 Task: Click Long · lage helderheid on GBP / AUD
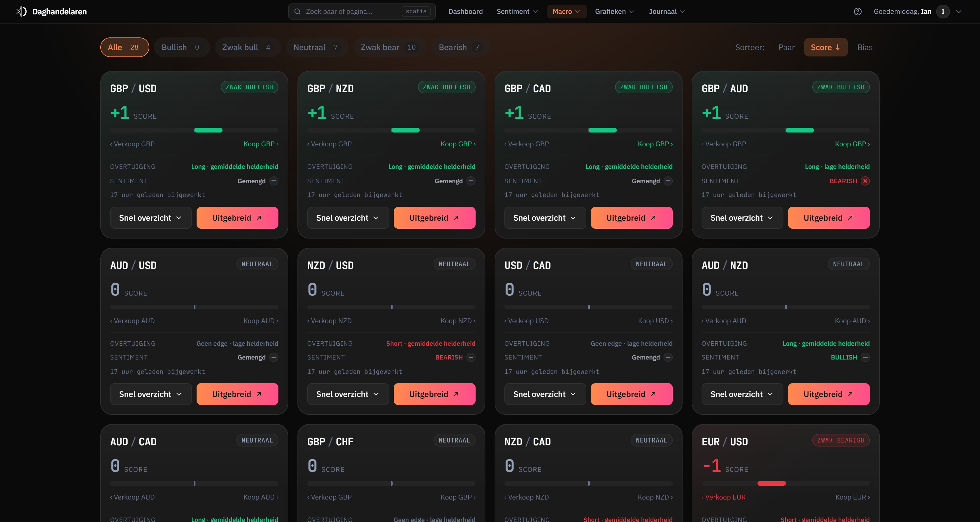(x=837, y=167)
